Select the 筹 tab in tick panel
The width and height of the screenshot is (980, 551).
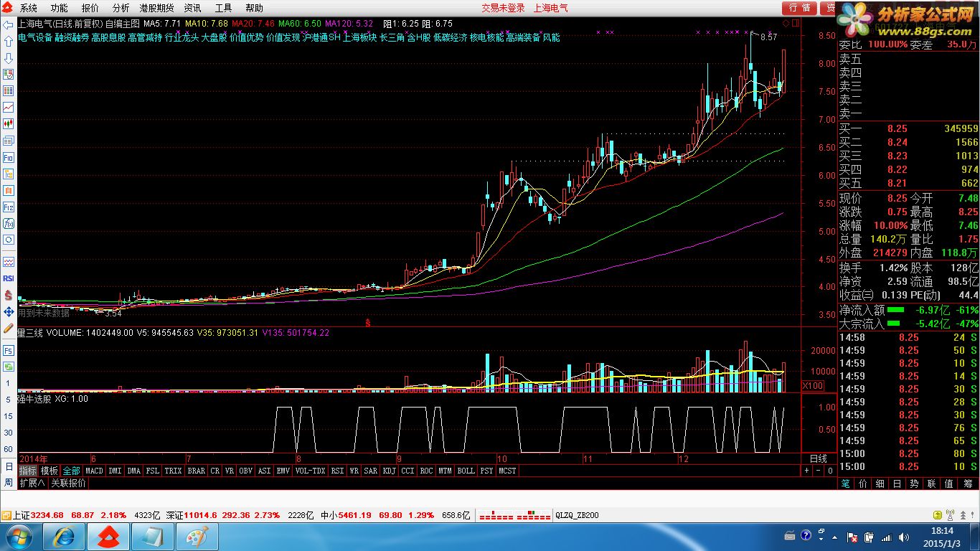tap(967, 484)
